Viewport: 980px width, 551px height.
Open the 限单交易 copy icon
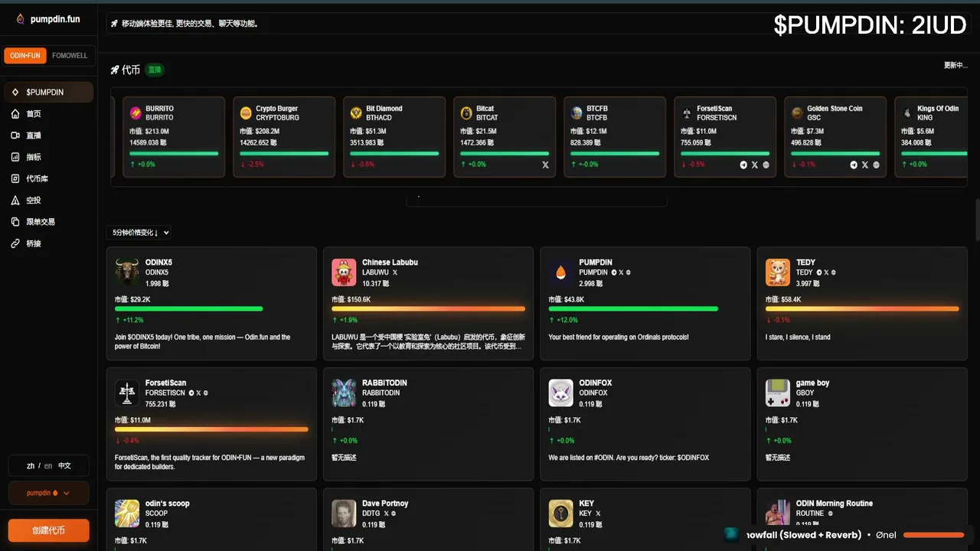click(15, 222)
